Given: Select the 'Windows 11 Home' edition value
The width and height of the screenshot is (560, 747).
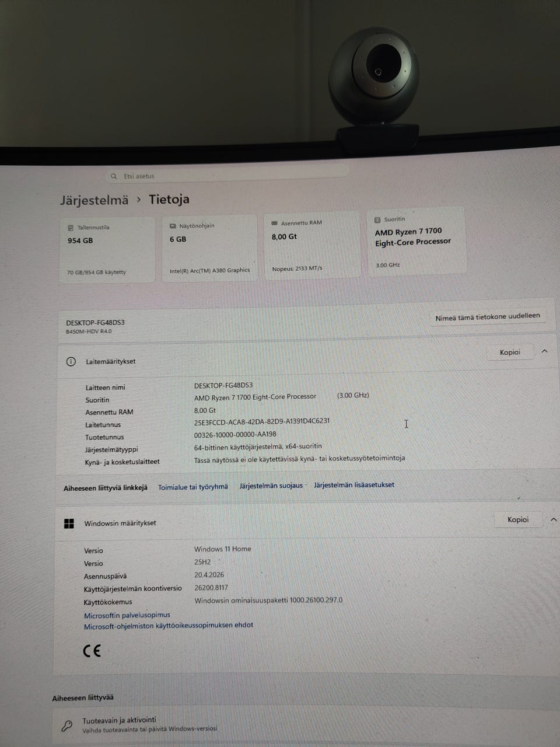Looking at the screenshot, I should tap(222, 549).
